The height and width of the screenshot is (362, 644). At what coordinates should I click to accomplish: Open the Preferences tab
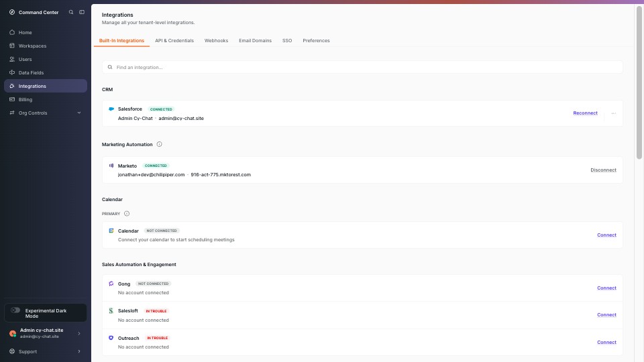click(x=316, y=41)
